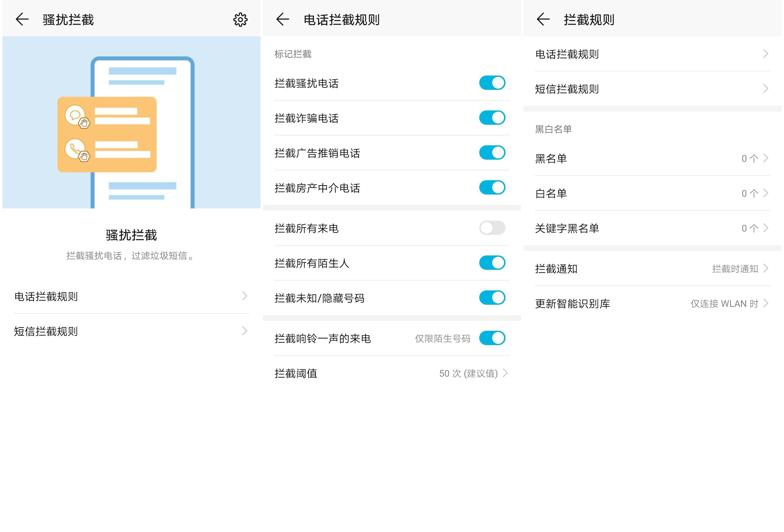This screenshot has width=784, height=532.
Task: Open 拦截通知 notification options
Action: click(x=651, y=269)
